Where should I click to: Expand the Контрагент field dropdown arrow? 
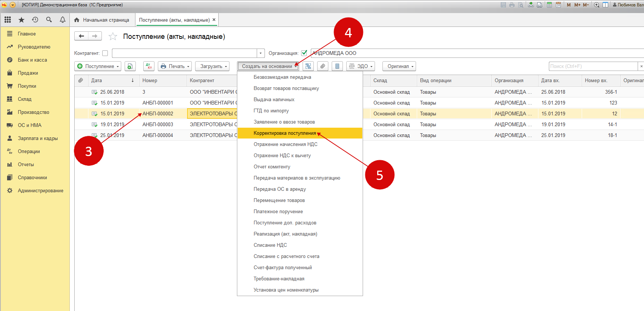click(x=261, y=53)
